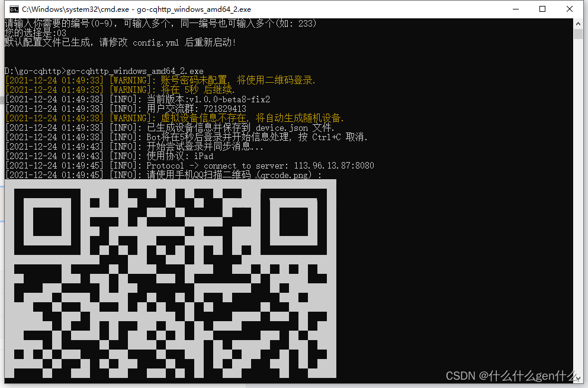
Task: Click the vertical scrollbar thumb
Action: coord(578,34)
